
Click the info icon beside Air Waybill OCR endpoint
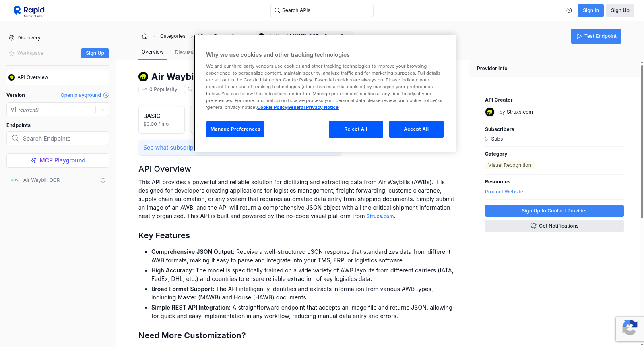coord(103,180)
